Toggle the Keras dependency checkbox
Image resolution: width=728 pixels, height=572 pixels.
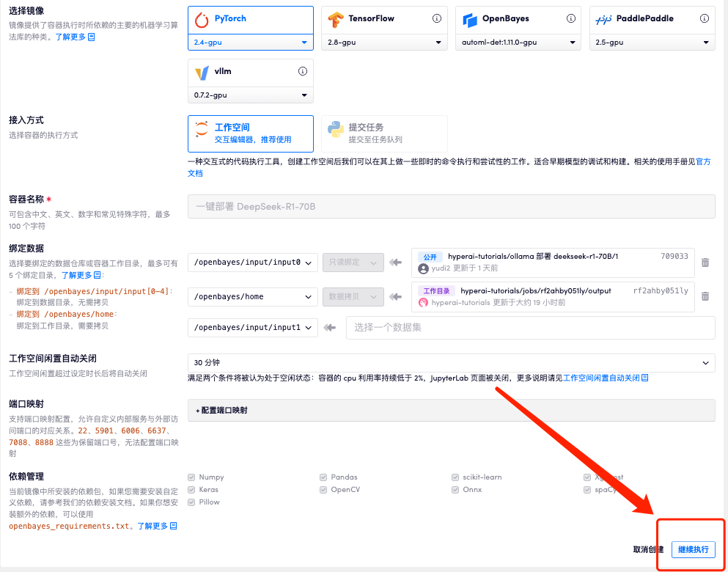pyautogui.click(x=191, y=490)
